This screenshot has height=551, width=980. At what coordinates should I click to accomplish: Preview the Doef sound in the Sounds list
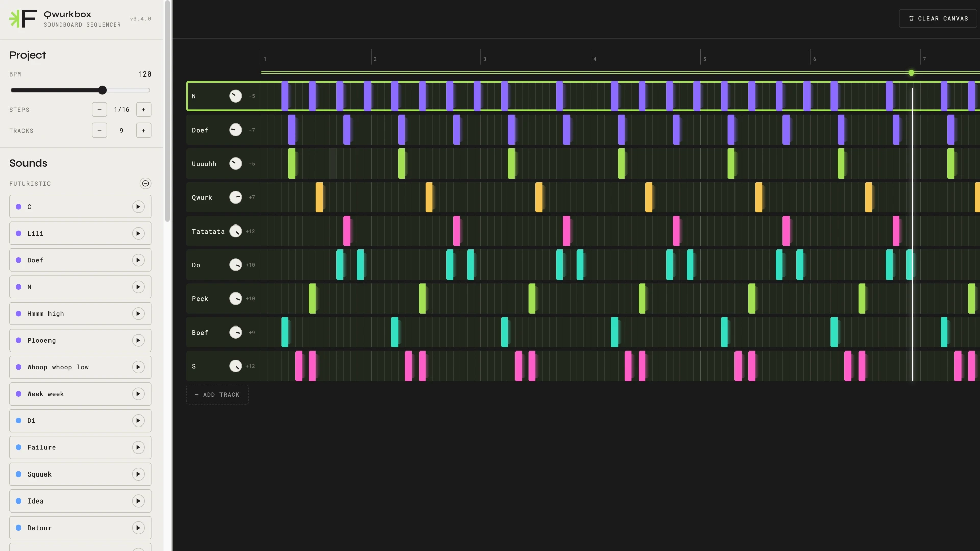click(x=138, y=260)
